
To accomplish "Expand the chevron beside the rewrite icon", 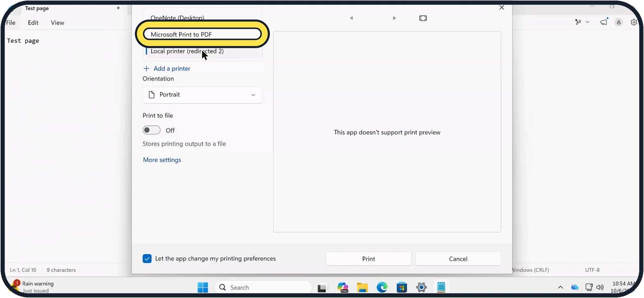I will click(587, 22).
